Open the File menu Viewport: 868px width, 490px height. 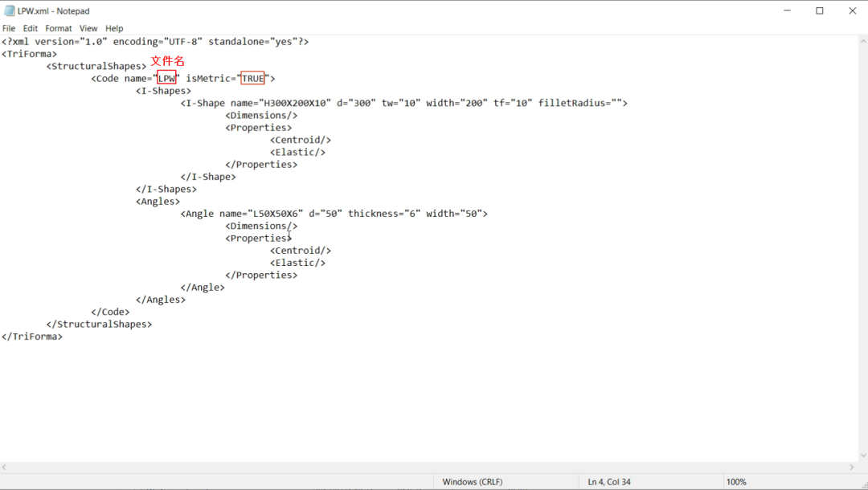[9, 28]
